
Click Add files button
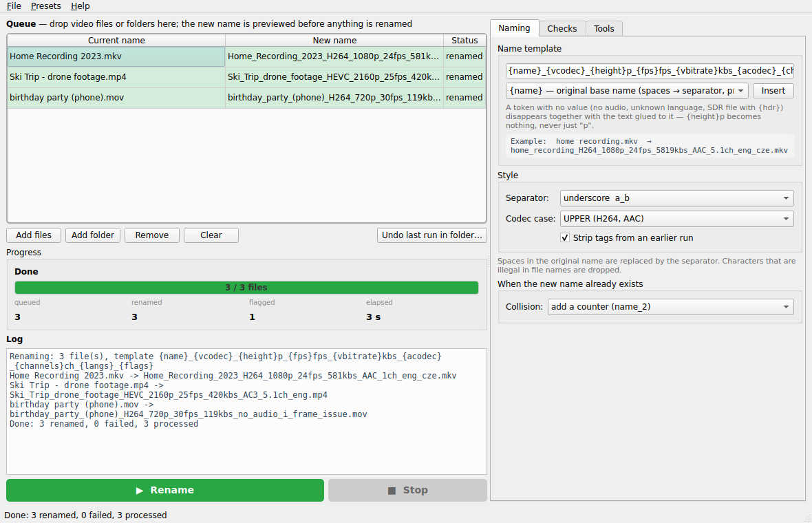(34, 235)
